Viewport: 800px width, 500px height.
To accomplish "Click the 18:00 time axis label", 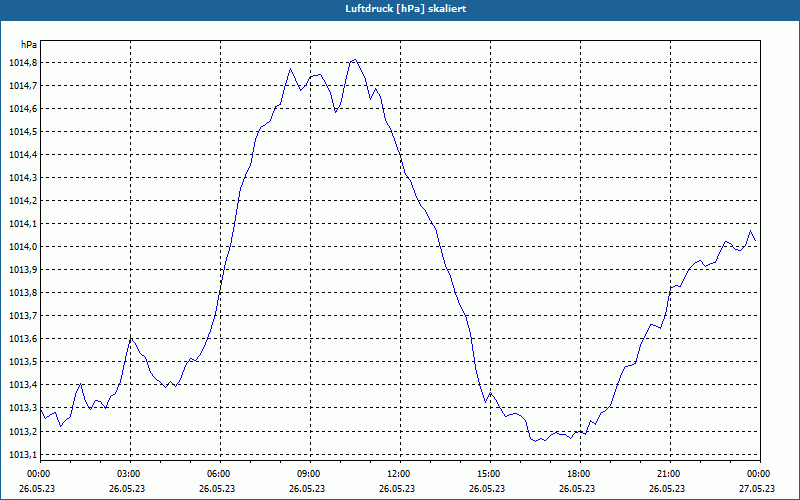I will [x=580, y=474].
